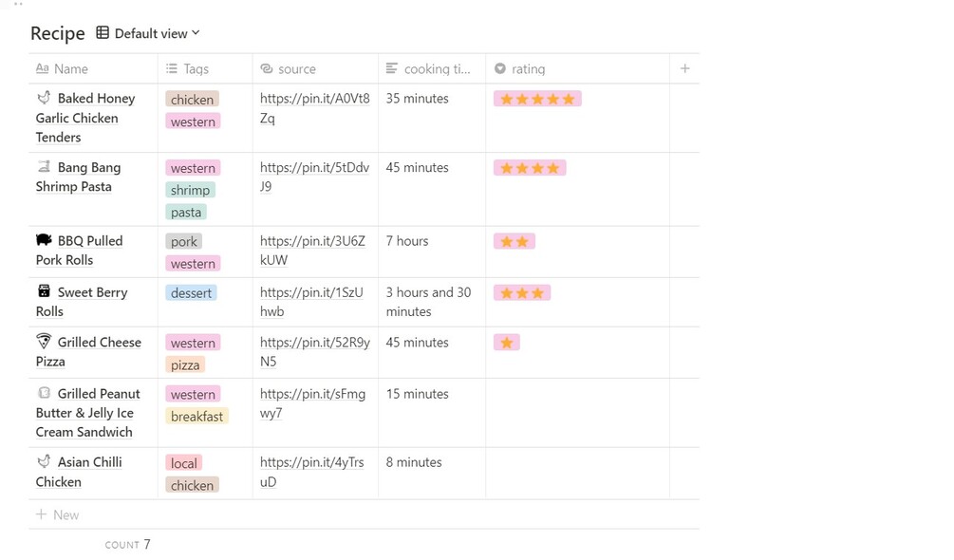954x560 pixels.
Task: Click the dessert icon beside Sweet Berry Rolls
Action: [x=44, y=291]
